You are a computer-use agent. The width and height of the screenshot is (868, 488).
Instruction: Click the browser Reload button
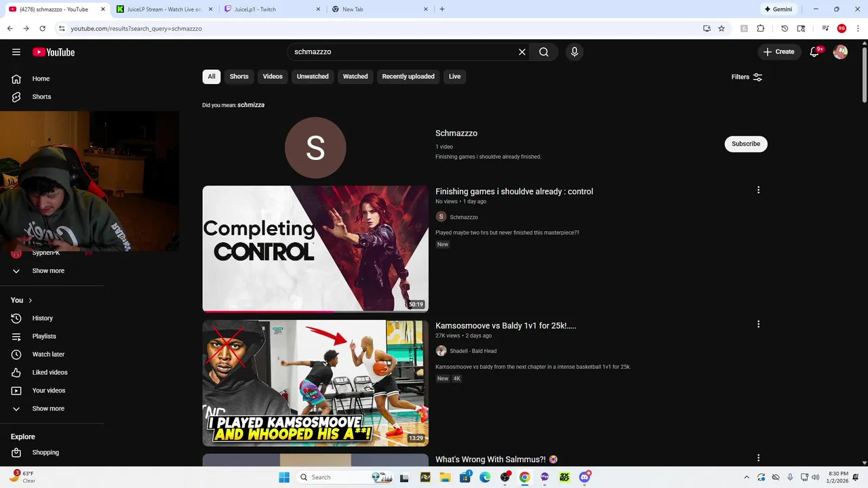(x=42, y=28)
